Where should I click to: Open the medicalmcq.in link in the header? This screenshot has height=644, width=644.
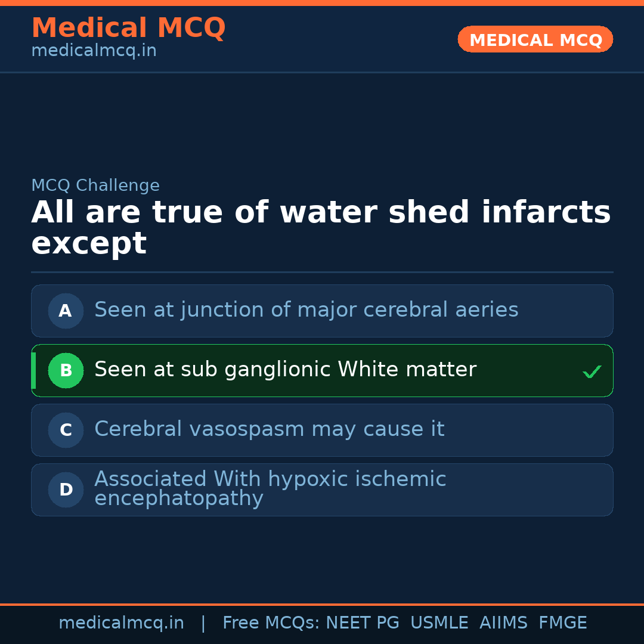[x=94, y=51]
